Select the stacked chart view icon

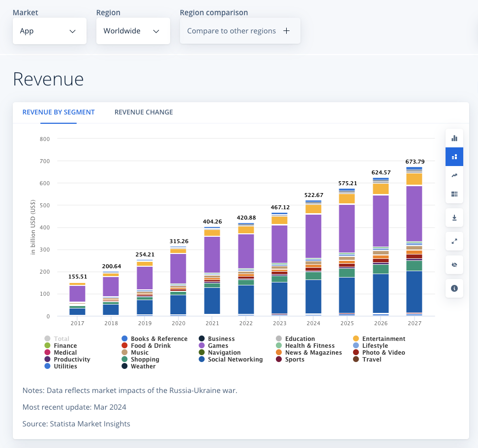pyautogui.click(x=454, y=157)
